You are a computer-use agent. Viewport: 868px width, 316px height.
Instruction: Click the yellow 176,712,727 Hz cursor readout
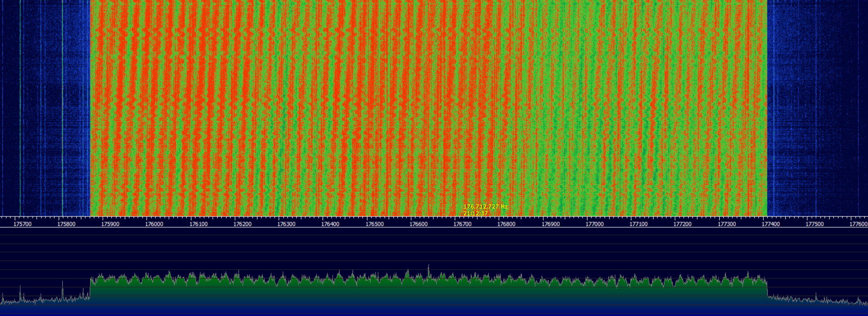pyautogui.click(x=485, y=207)
